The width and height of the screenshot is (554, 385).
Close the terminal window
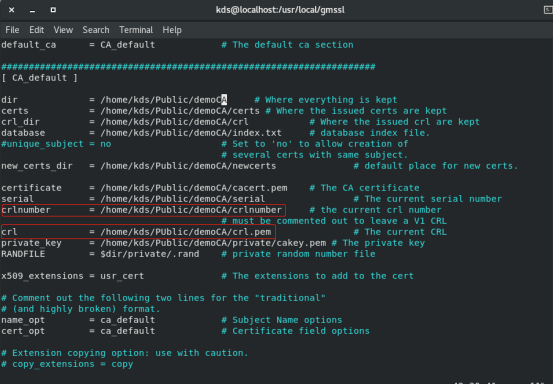click(11, 10)
